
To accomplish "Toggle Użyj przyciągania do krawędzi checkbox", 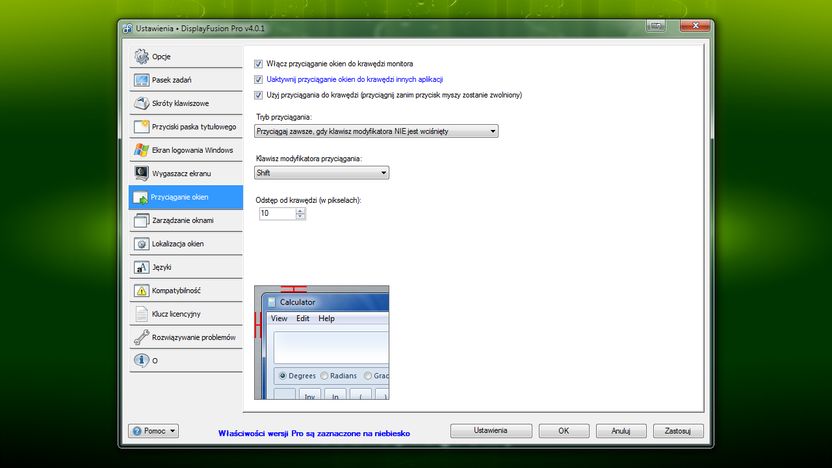I will coord(258,95).
